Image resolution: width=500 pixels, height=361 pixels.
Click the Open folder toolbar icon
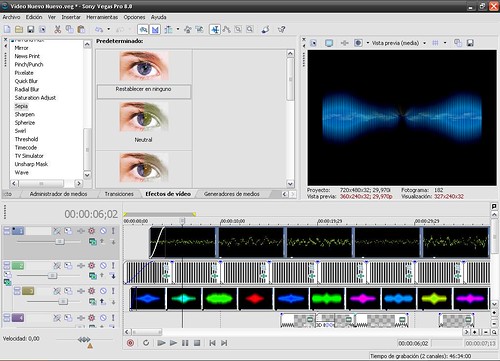pos(19,29)
